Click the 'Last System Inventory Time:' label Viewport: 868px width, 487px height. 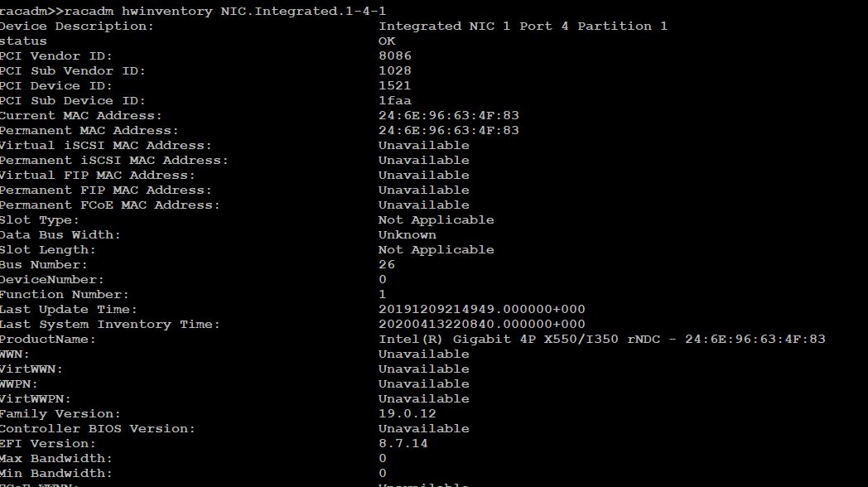tap(109, 325)
